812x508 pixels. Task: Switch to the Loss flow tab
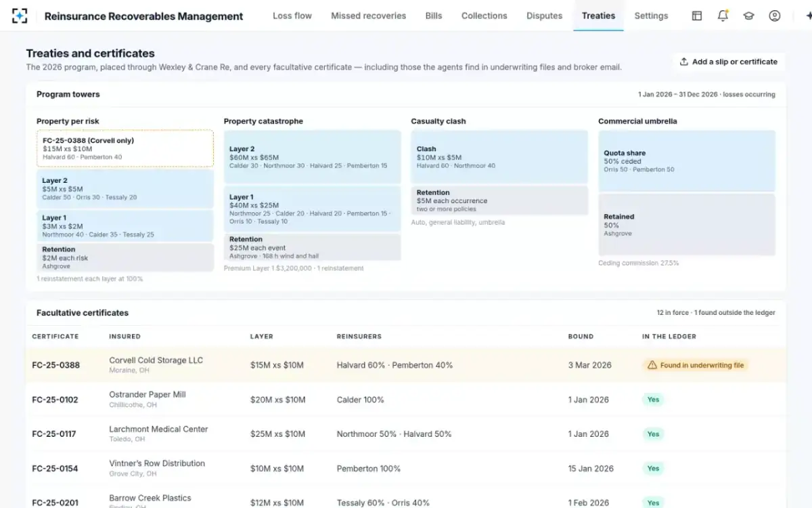tap(292, 16)
